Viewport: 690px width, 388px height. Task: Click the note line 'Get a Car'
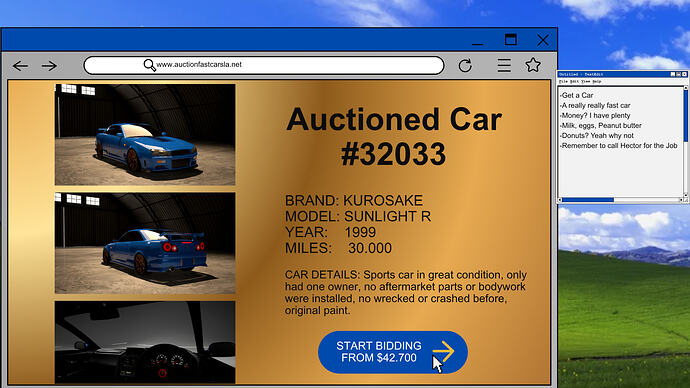pyautogui.click(x=576, y=95)
